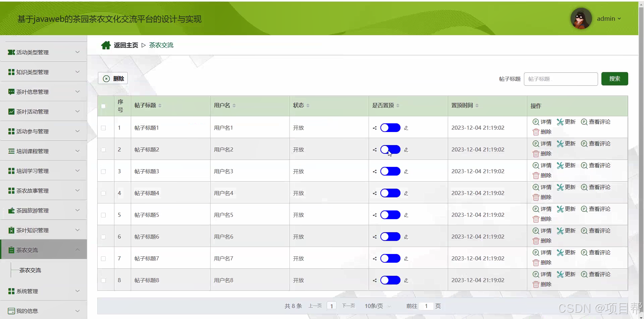Viewport: 644px width, 319px height.
Task: Sort by 状态 column arrows
Action: [308, 106]
